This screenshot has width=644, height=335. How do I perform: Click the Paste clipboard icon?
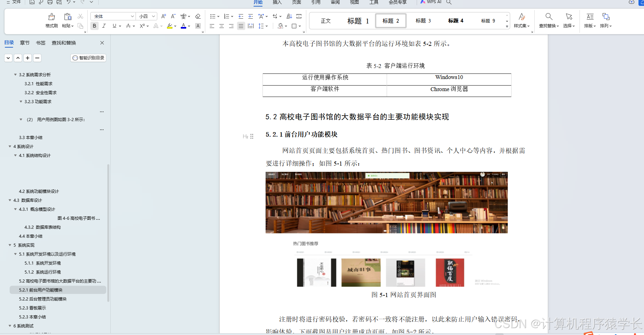68,17
